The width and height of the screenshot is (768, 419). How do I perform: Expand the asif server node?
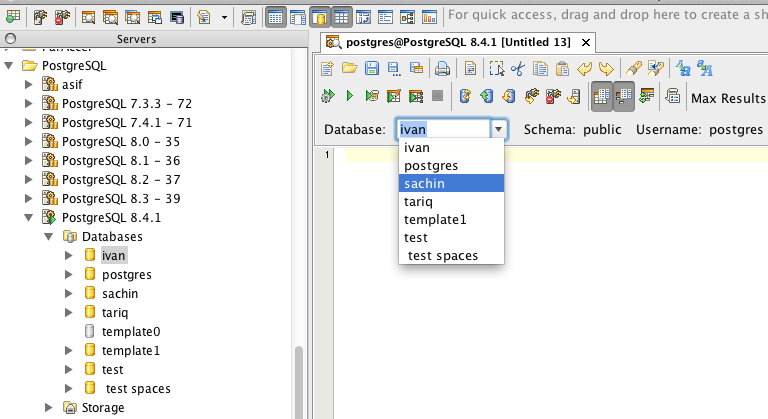coord(29,84)
